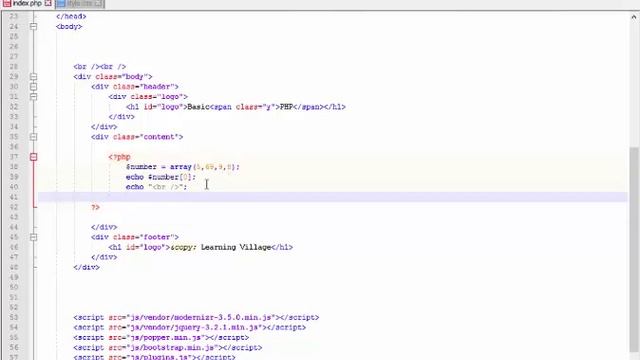Viewport: 640px width, 360px height.
Task: Collapse the div class="header" fold marker
Action: [x=33, y=87]
